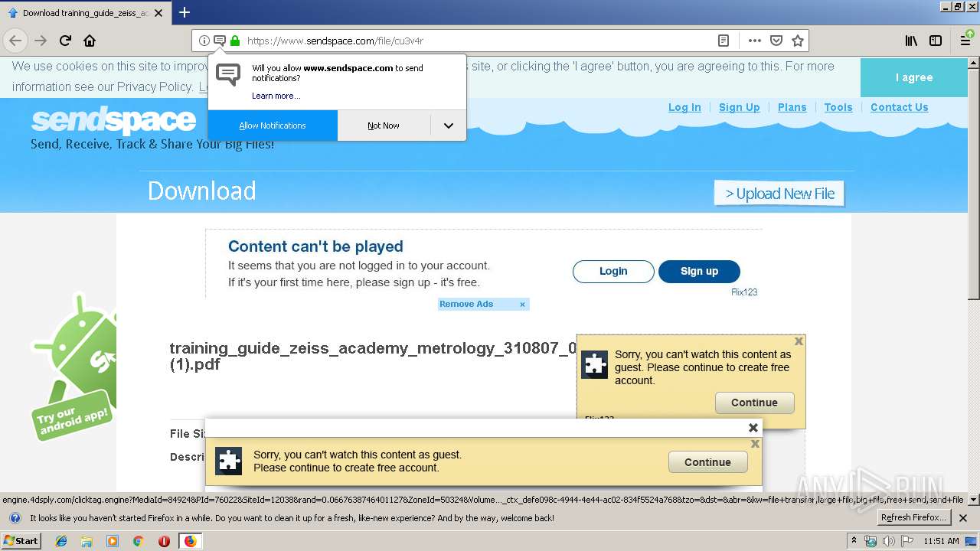Open the Firefox home page icon
The width and height of the screenshot is (980, 551).
coord(90,41)
